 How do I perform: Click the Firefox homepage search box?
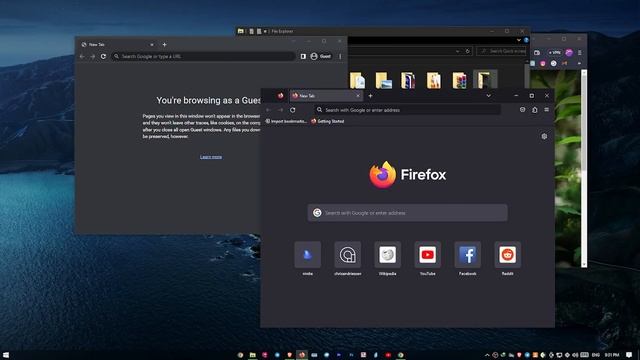(407, 213)
